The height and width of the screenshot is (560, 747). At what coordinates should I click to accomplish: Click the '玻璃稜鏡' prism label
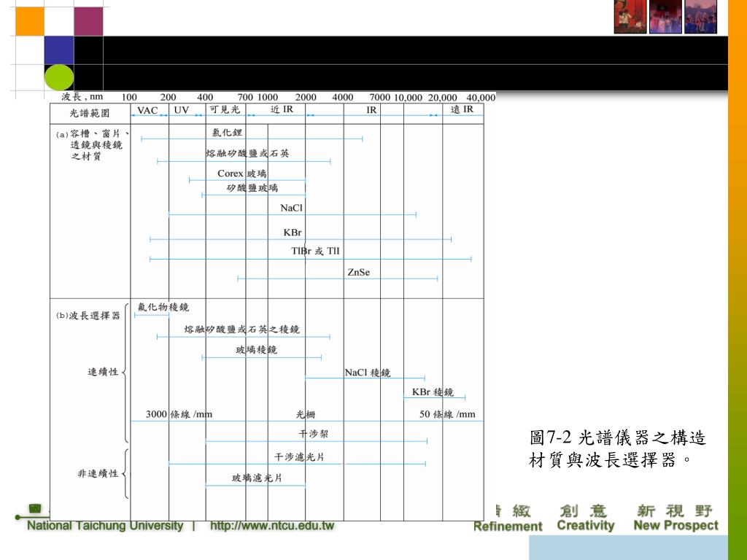tap(256, 350)
